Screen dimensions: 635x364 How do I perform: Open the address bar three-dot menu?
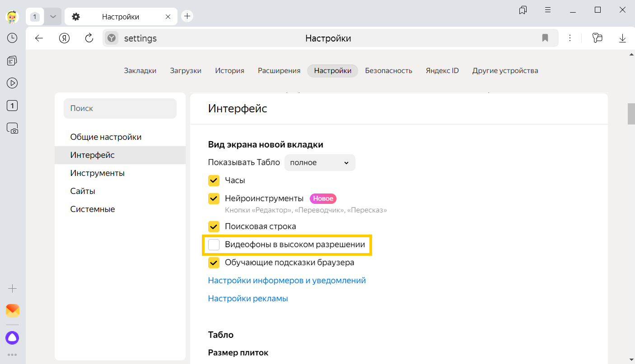[570, 38]
